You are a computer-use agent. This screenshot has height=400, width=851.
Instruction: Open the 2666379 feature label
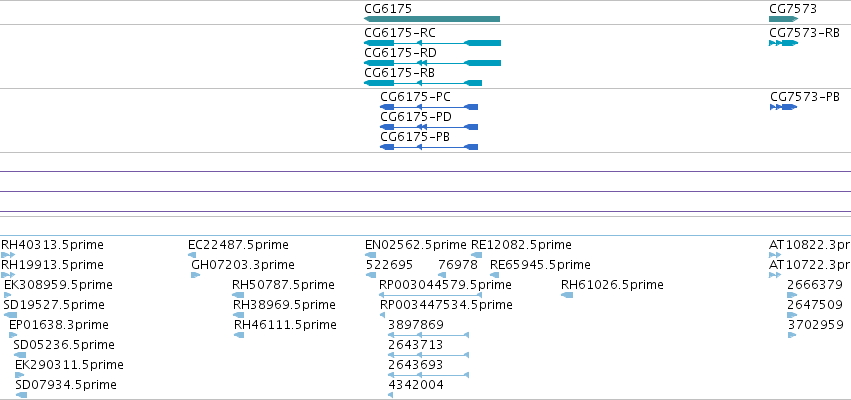[x=815, y=285]
